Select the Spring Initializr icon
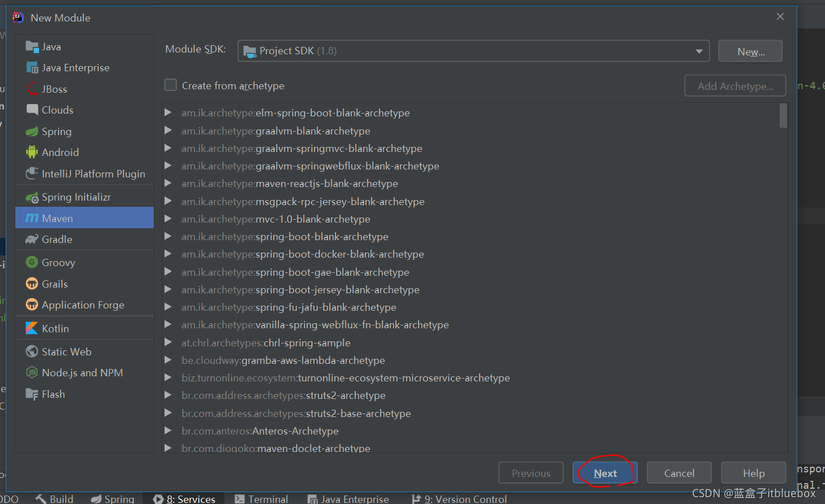 32,197
